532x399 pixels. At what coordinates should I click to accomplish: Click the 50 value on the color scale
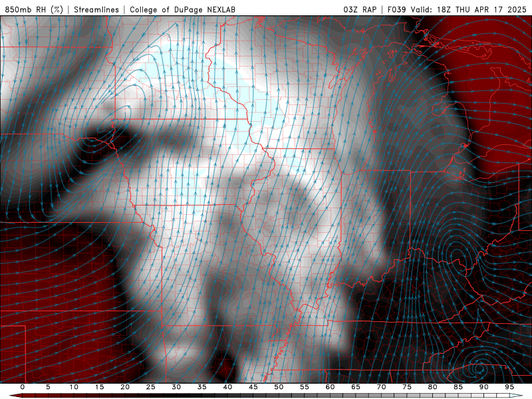tap(279, 387)
